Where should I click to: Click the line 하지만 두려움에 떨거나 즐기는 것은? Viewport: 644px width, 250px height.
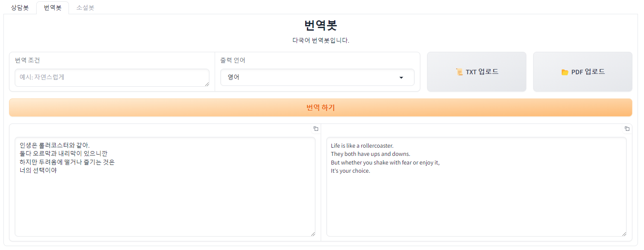67,162
